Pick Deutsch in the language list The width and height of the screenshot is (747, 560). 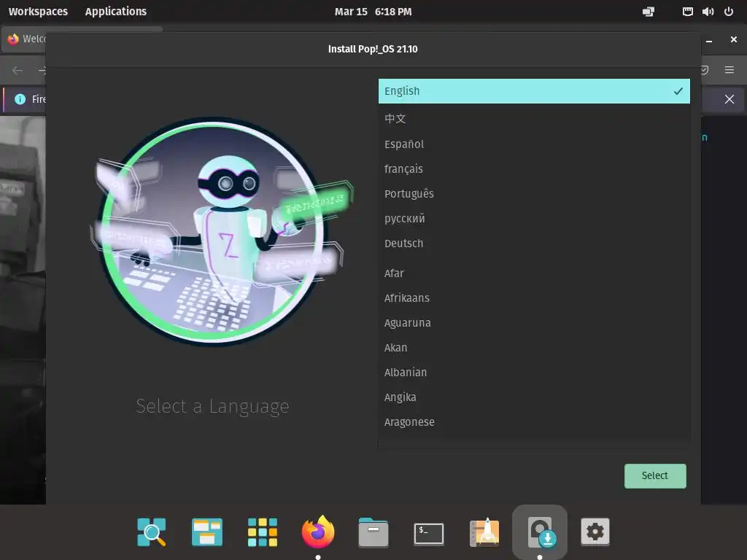click(534, 244)
